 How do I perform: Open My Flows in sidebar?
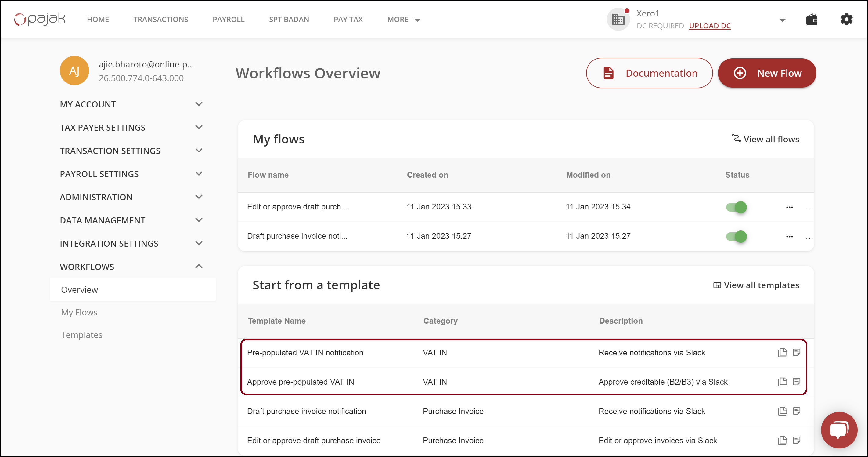79,312
